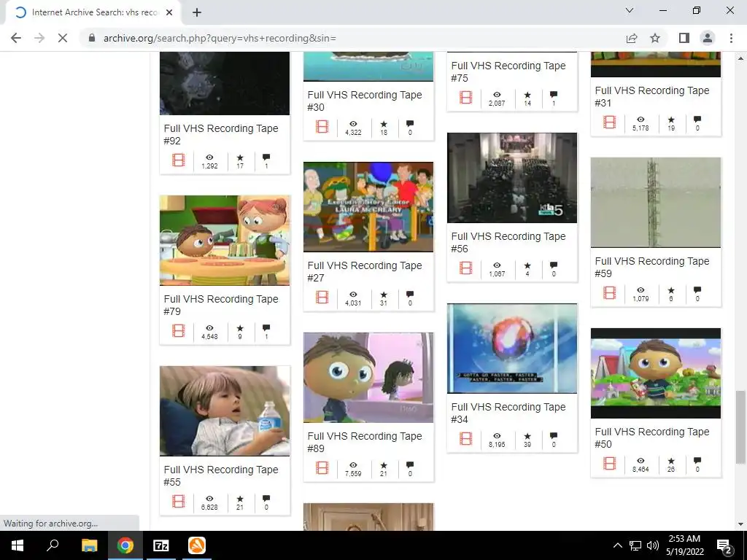Open Full VHS Recording Tape #92 link
The width and height of the screenshot is (747, 560).
tap(221, 135)
